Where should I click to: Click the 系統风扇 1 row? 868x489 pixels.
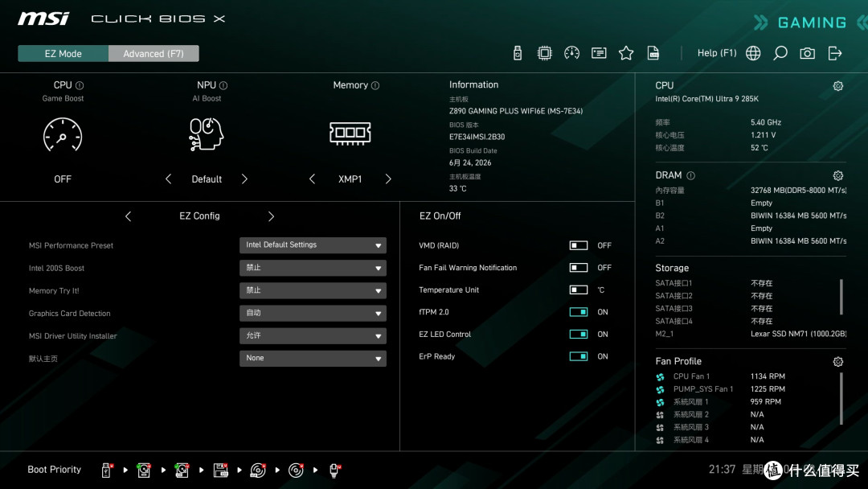coord(719,402)
